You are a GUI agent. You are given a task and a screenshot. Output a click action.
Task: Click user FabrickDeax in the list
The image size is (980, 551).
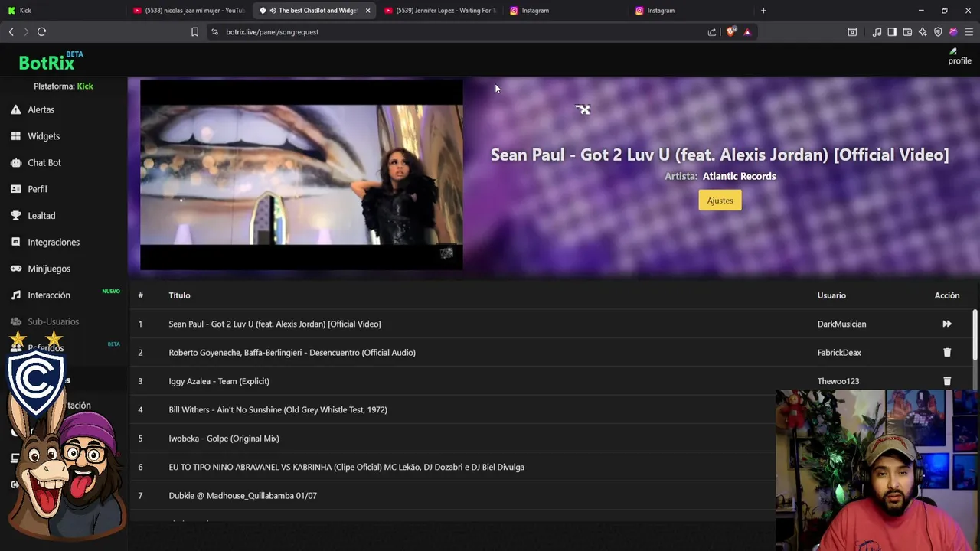click(839, 353)
